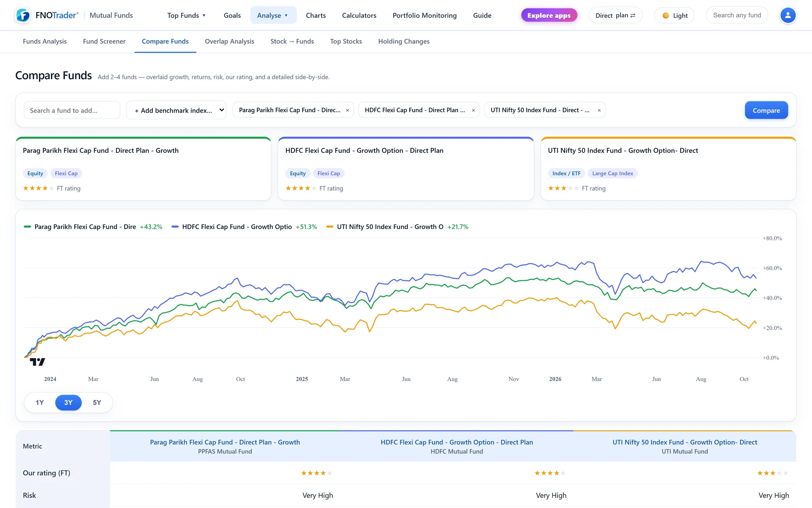Screen dimensions: 812x508
Task: Click UTI Mutual Fund text in table
Action: (685, 452)
